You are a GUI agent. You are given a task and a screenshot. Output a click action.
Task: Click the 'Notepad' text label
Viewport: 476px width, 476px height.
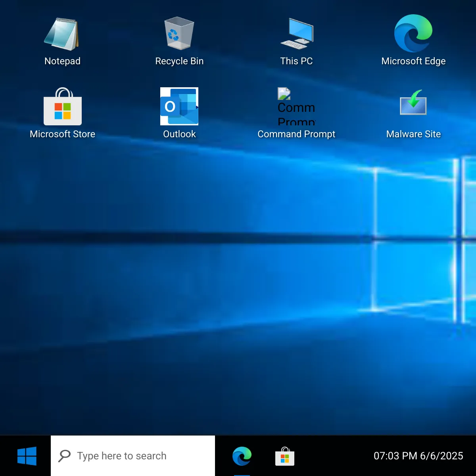click(62, 61)
